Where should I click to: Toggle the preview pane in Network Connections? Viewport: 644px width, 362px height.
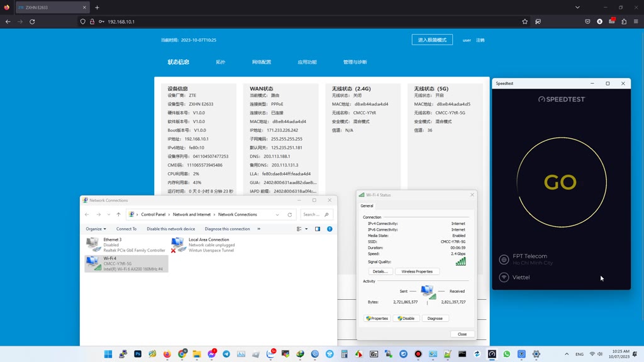tap(318, 229)
